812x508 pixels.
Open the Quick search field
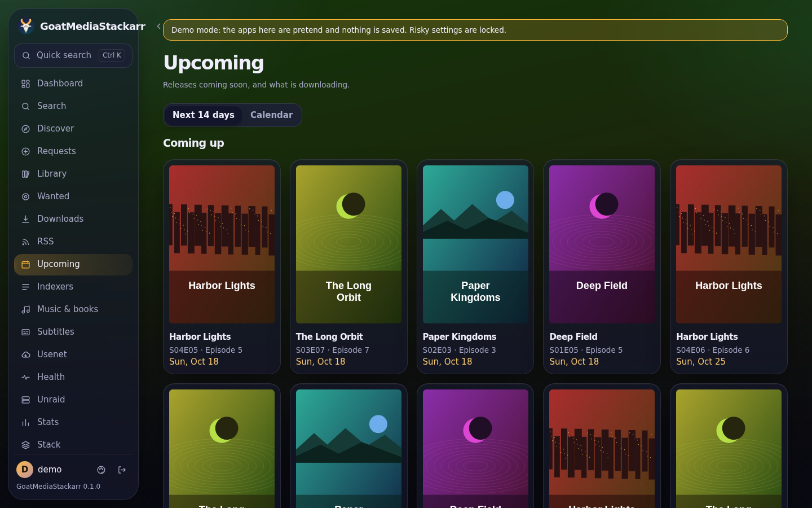[x=73, y=55]
